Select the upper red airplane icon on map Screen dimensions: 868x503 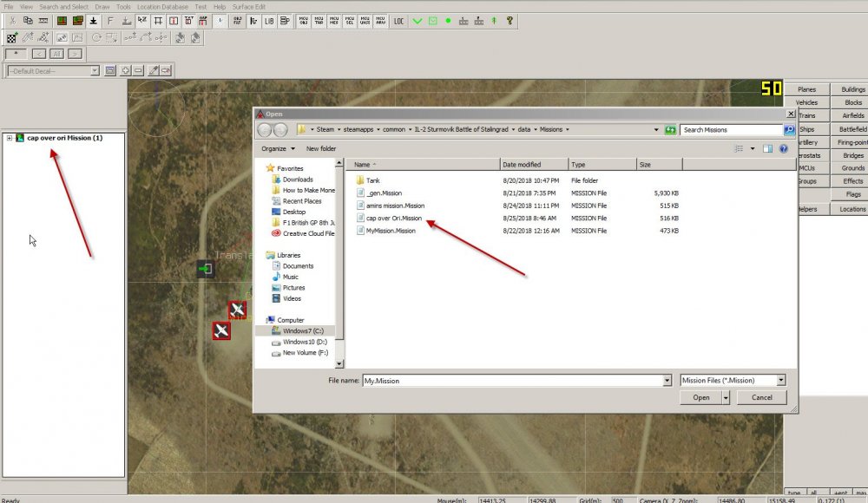pos(237,310)
